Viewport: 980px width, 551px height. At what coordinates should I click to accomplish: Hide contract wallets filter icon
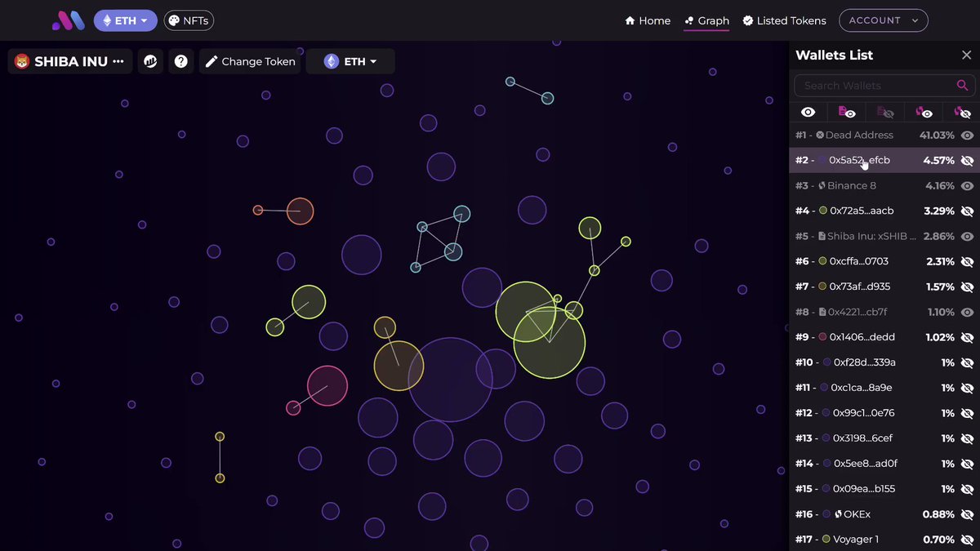[x=884, y=112]
